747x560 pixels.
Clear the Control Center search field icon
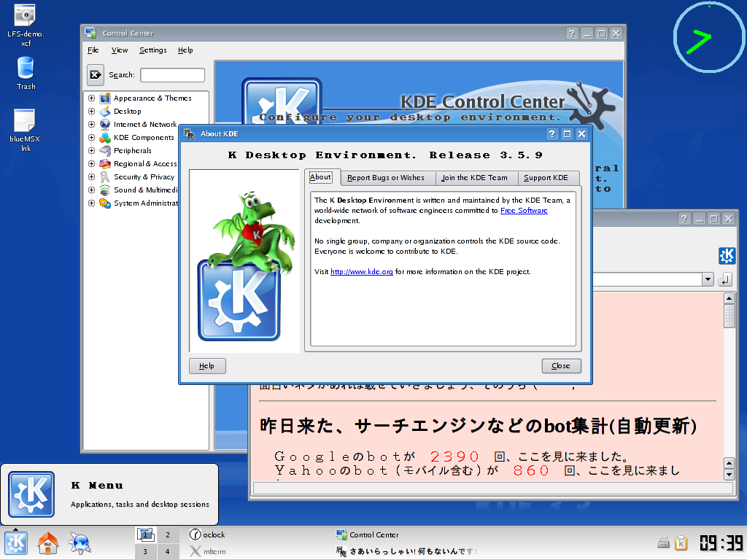(x=96, y=75)
